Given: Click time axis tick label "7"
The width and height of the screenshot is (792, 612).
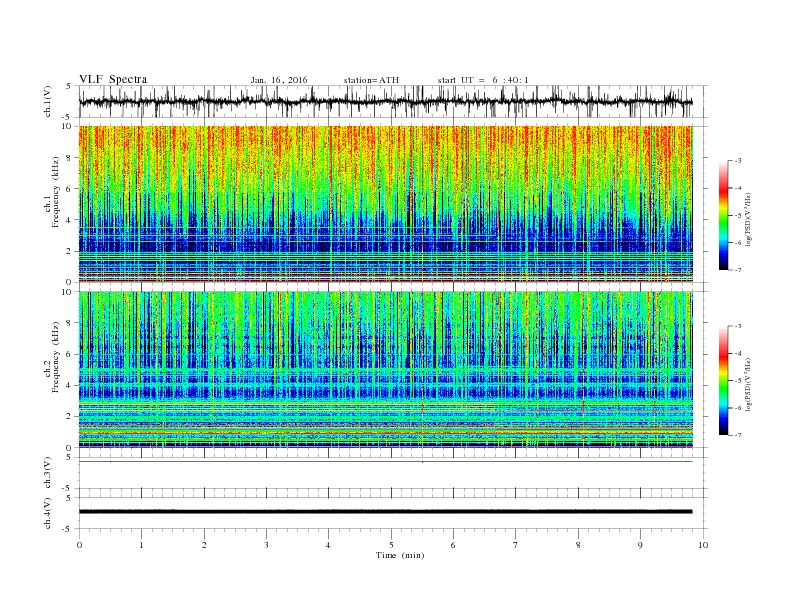Looking at the screenshot, I should (x=516, y=545).
